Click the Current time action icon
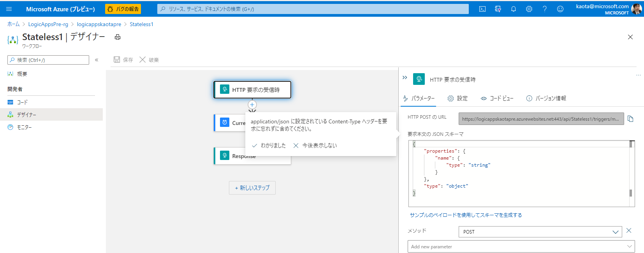 [225, 122]
